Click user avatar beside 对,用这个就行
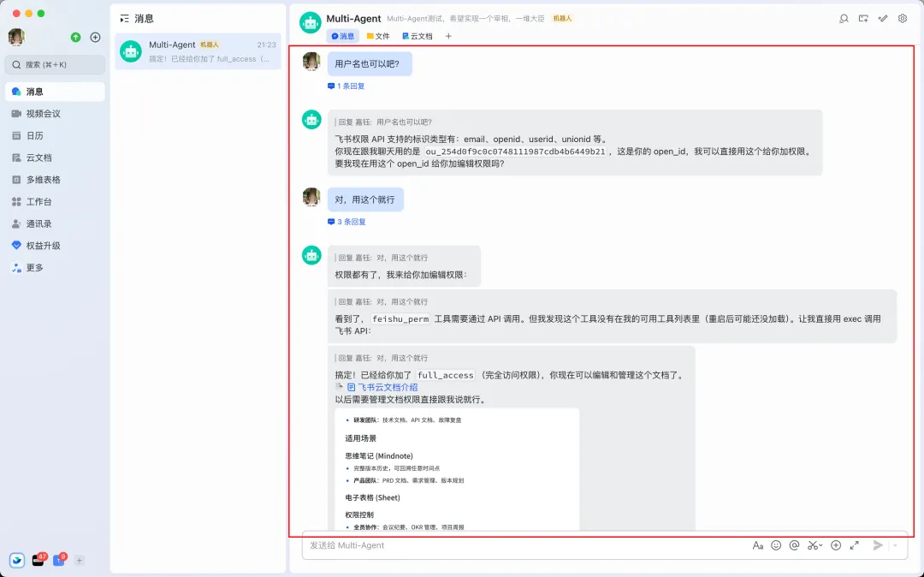Screen dimensions: 924x577 pos(311,198)
